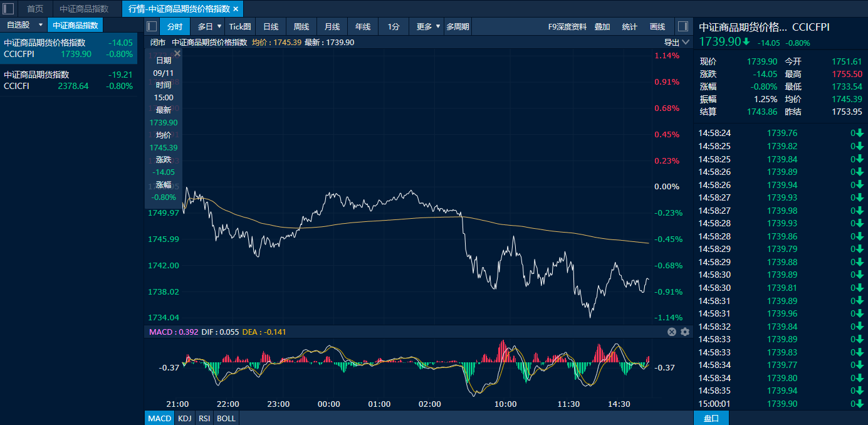
Task: Click the 均价 : 1745.39 header readout
Action: pyautogui.click(x=276, y=43)
